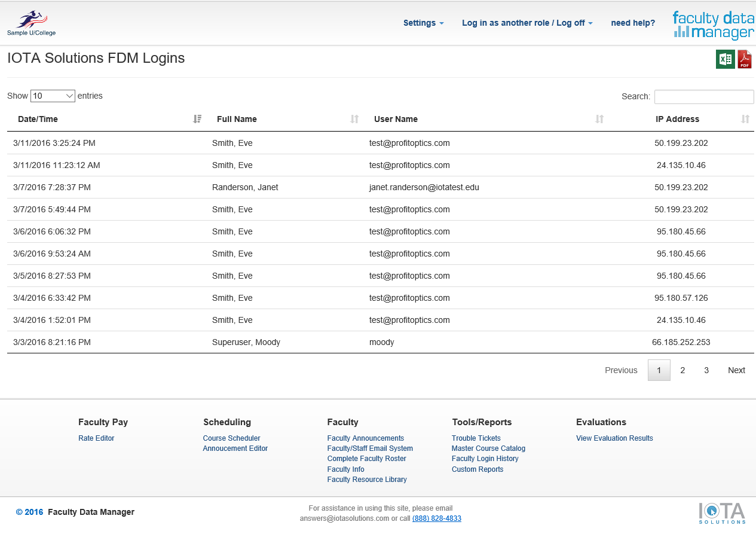Open the Rate Editor link
Viewport: 756px width, 534px height.
point(96,438)
